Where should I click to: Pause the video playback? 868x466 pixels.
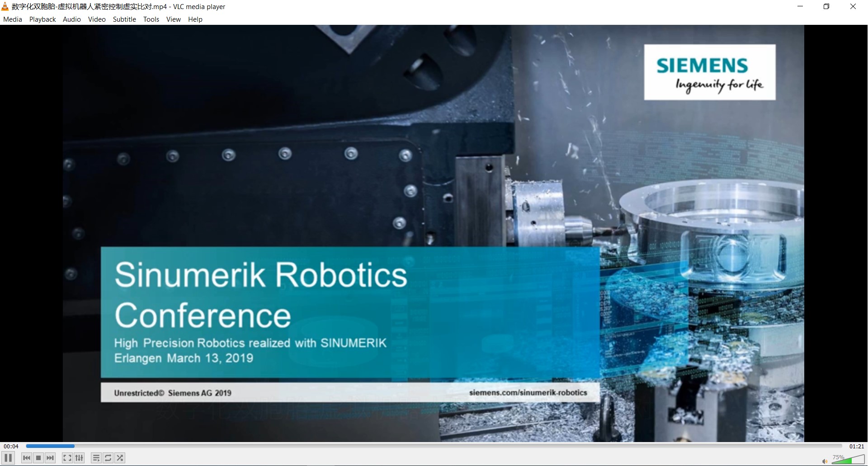click(8, 458)
